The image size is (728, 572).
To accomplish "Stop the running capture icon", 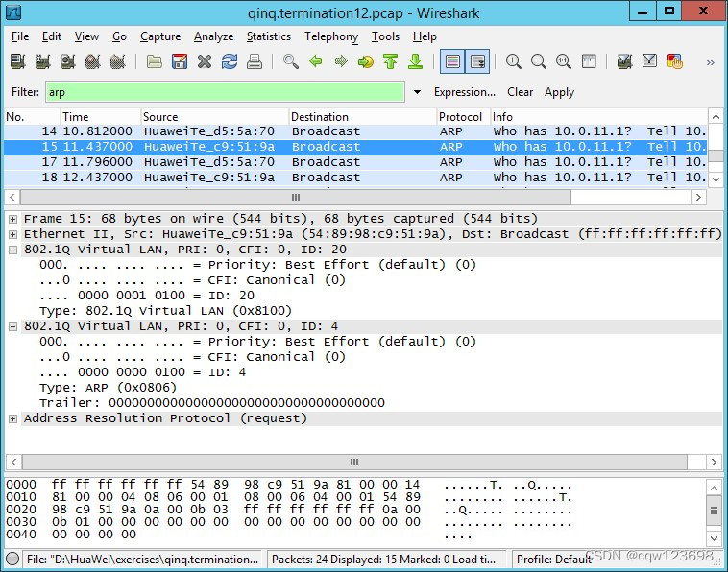I will click(93, 61).
